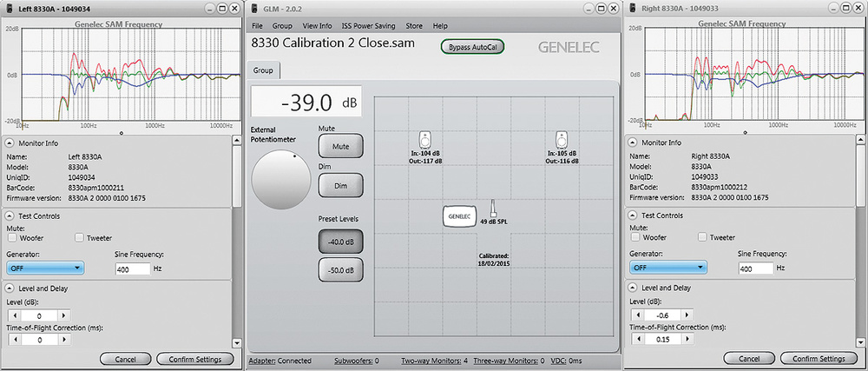The image size is (868, 371).
Task: Open the View Info menu
Action: [317, 26]
